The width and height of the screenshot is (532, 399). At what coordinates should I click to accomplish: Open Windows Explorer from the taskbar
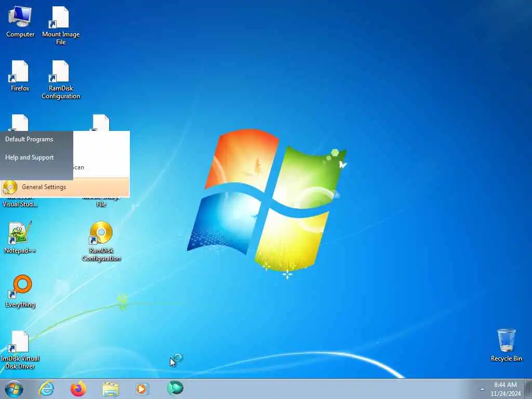coord(110,389)
